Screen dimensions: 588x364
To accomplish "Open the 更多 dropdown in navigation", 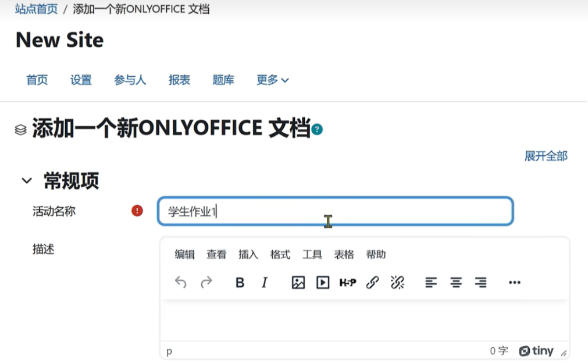I will point(273,80).
